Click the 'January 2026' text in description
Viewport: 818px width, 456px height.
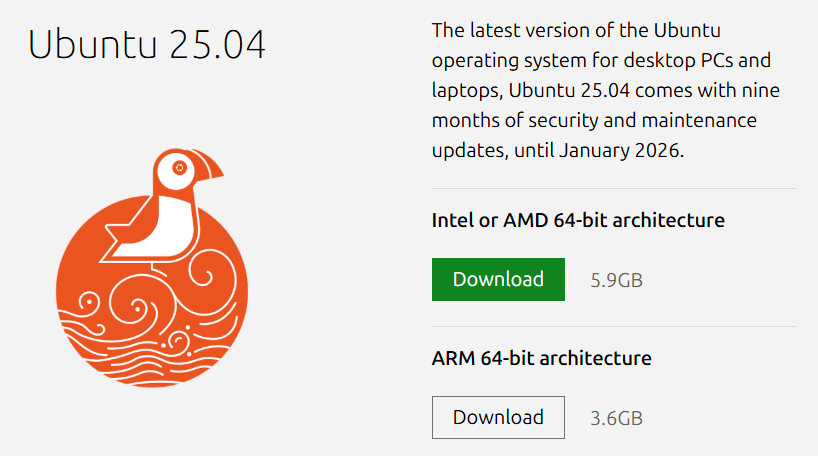pos(619,151)
